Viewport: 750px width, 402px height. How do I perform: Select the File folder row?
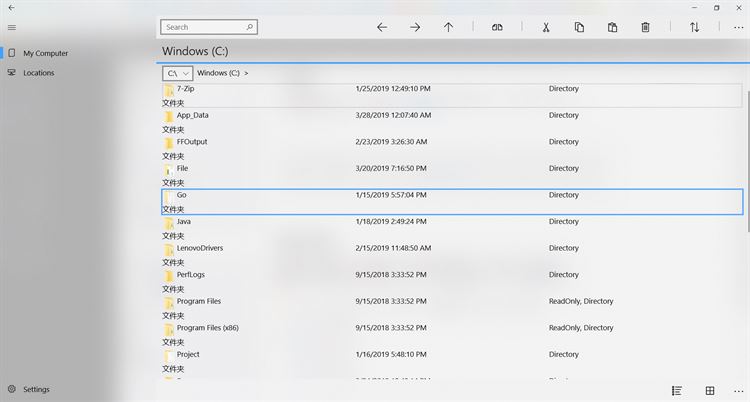pyautogui.click(x=452, y=175)
